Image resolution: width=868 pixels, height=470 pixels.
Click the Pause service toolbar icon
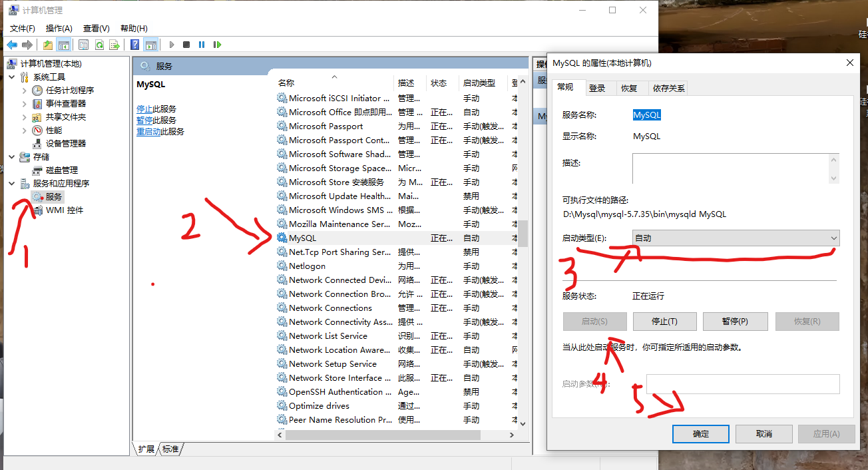(202, 45)
